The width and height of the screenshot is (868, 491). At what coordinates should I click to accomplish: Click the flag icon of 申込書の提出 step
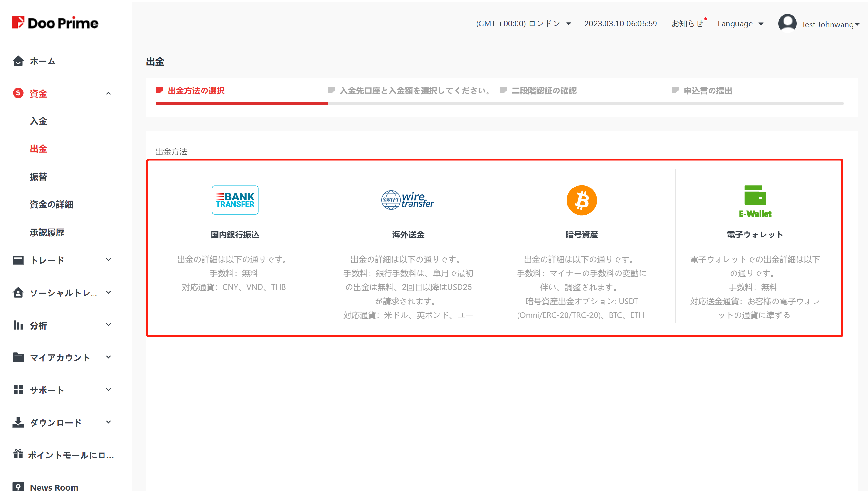coord(675,90)
